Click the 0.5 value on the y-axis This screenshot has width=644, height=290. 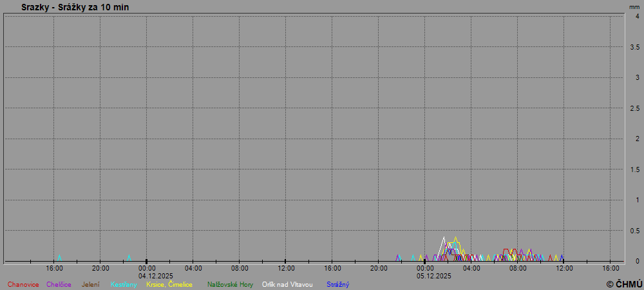tap(634, 230)
